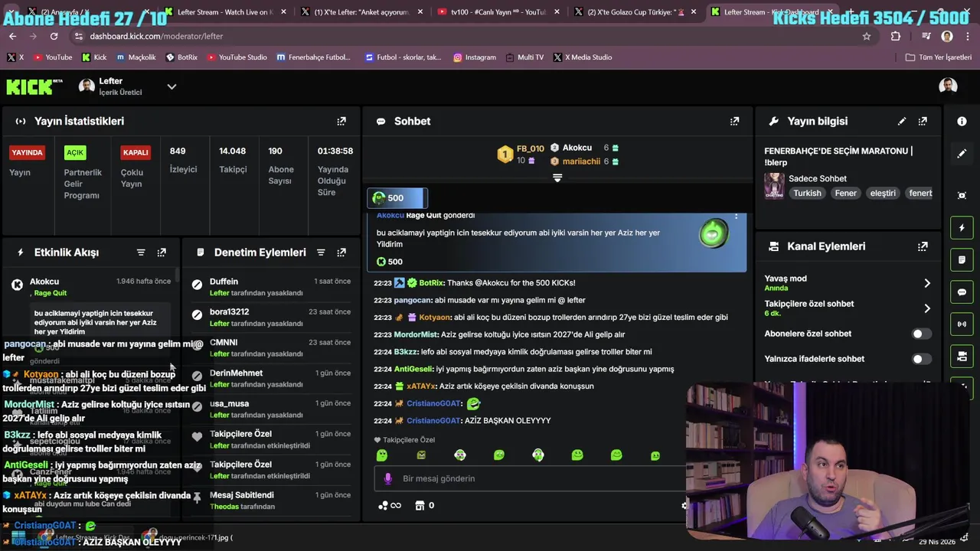This screenshot has height=551, width=980.
Task: Expand the 500 Kicks pinned gift pill
Action: point(397,198)
